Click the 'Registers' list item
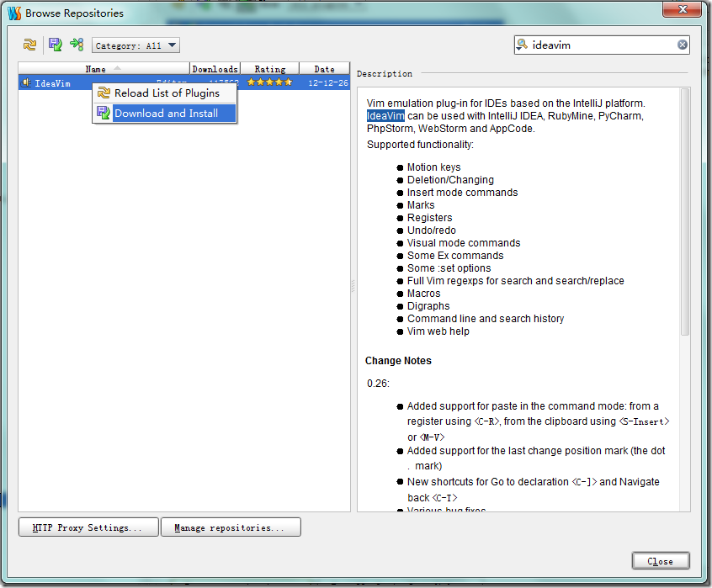 429,218
